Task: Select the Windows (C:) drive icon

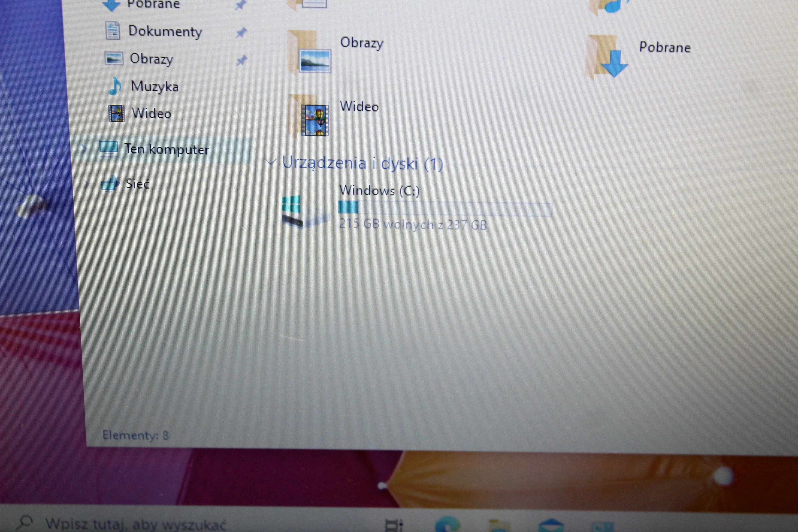Action: pos(305,212)
